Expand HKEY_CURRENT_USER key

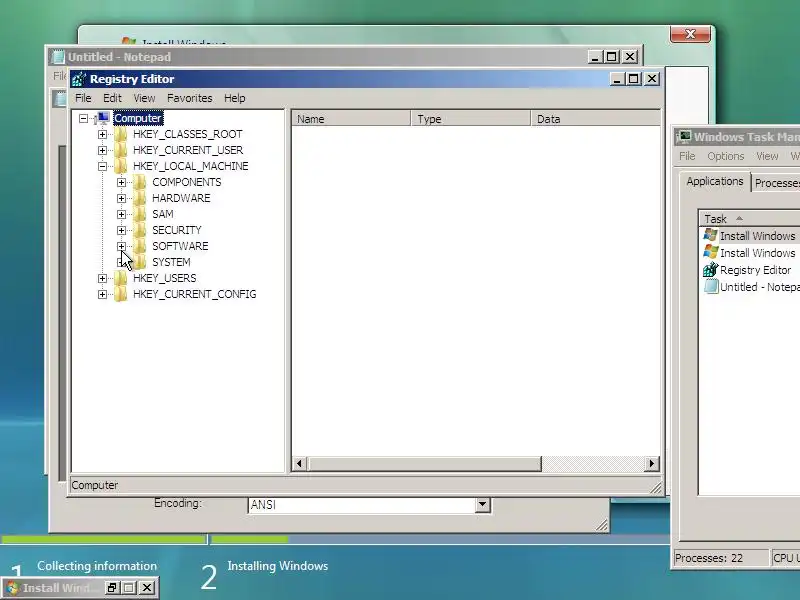(102, 150)
